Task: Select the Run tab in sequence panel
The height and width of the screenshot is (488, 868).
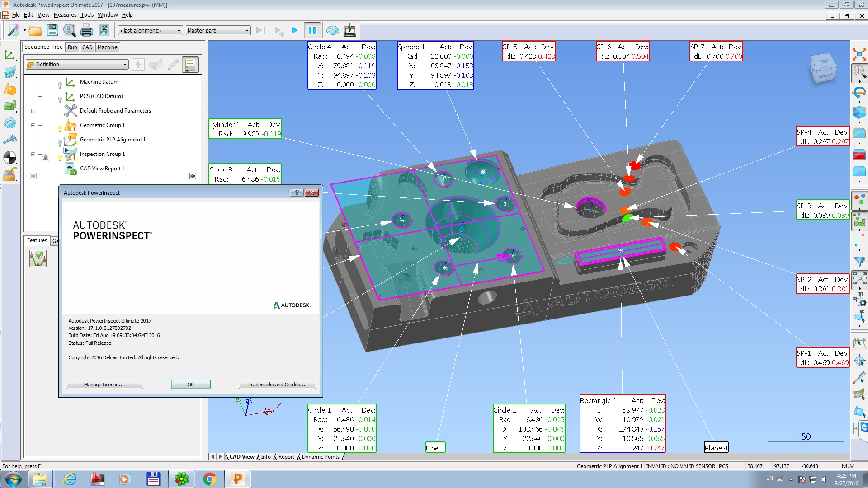Action: coord(71,47)
